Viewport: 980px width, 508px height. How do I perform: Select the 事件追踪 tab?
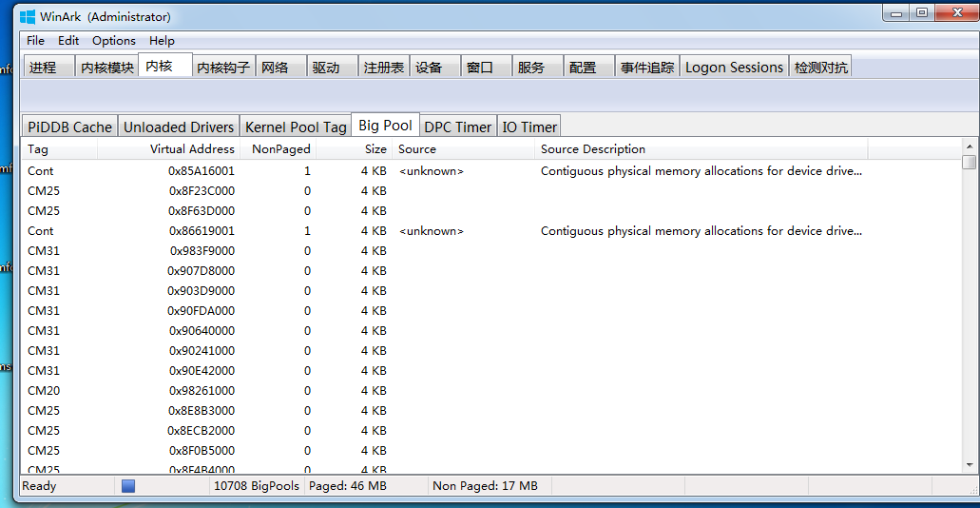tap(647, 67)
